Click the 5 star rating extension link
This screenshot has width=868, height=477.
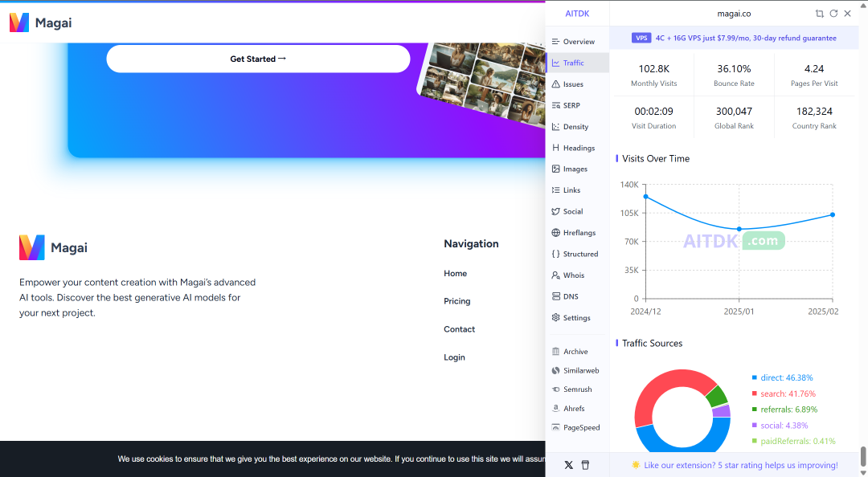click(x=734, y=466)
